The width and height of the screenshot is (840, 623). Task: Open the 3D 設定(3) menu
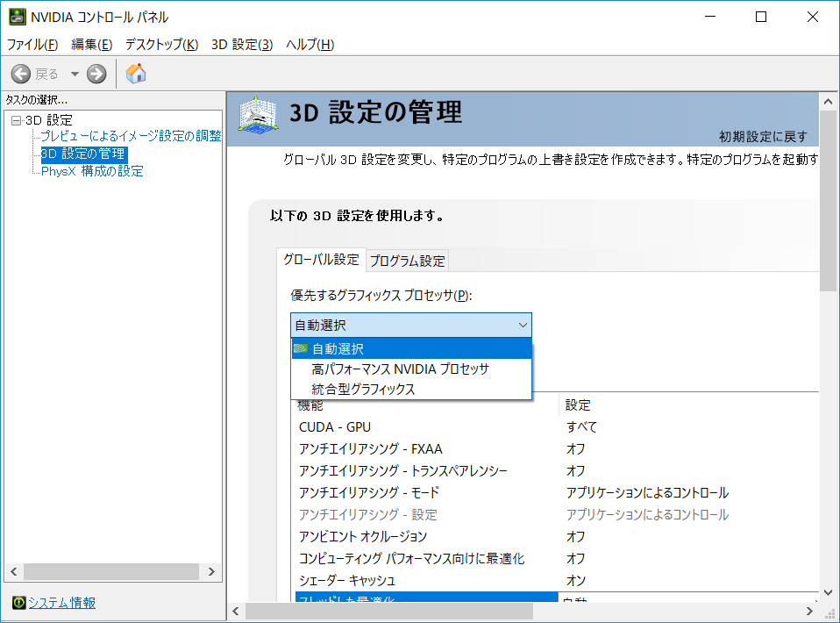pyautogui.click(x=242, y=45)
